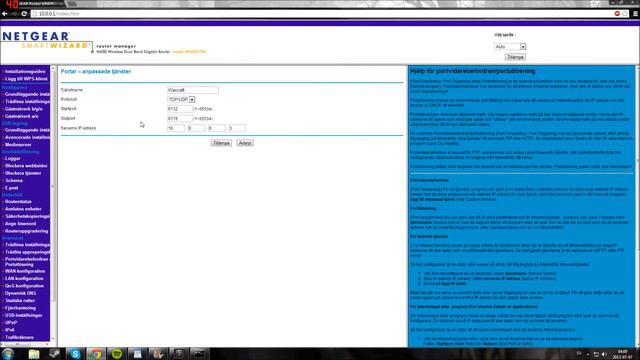Click the taskbar clock

click(x=622, y=354)
